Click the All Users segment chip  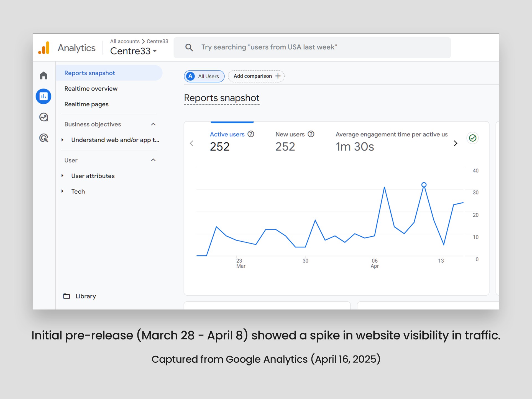pos(204,76)
